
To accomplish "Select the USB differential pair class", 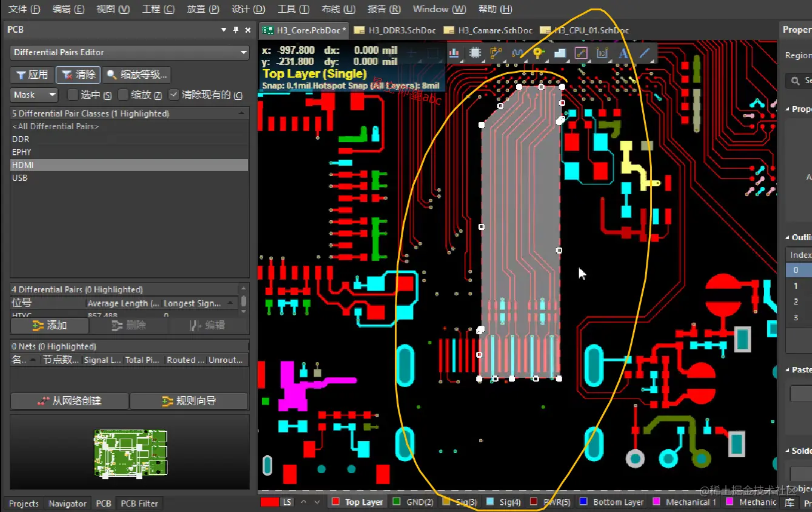I will pyautogui.click(x=130, y=178).
